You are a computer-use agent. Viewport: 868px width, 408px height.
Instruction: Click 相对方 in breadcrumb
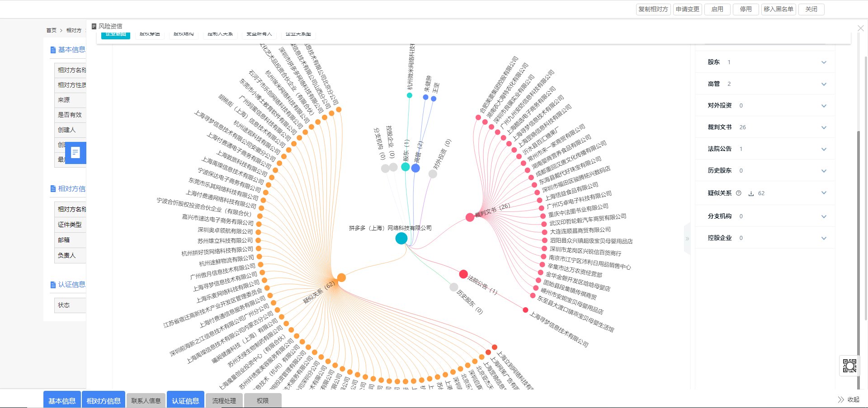coord(74,30)
